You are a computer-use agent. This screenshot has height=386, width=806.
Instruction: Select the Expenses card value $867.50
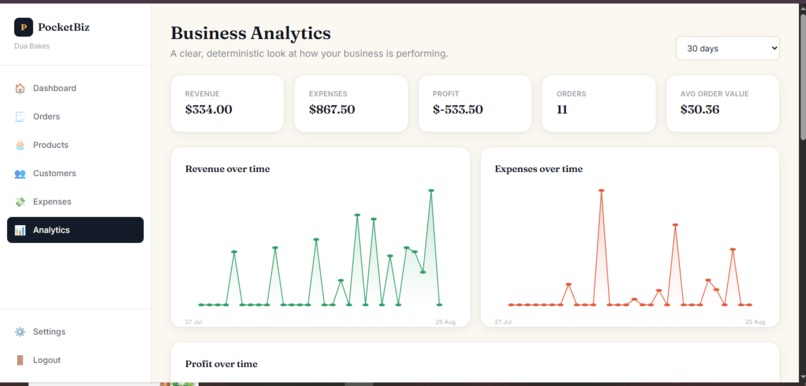coord(332,109)
